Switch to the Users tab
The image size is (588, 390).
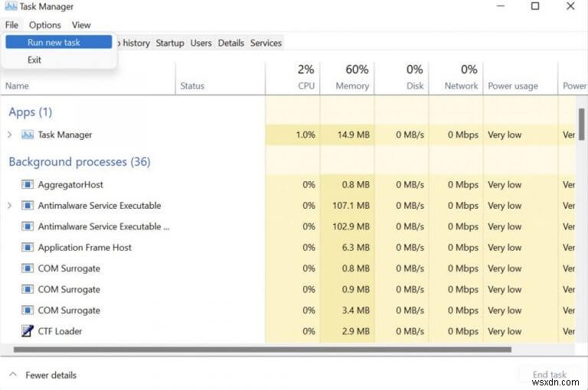[x=201, y=43]
